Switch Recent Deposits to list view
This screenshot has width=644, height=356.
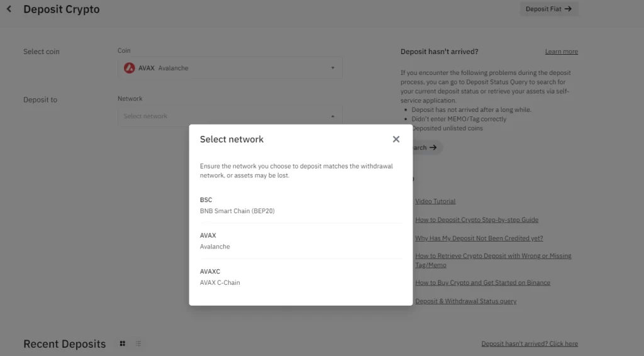click(138, 343)
